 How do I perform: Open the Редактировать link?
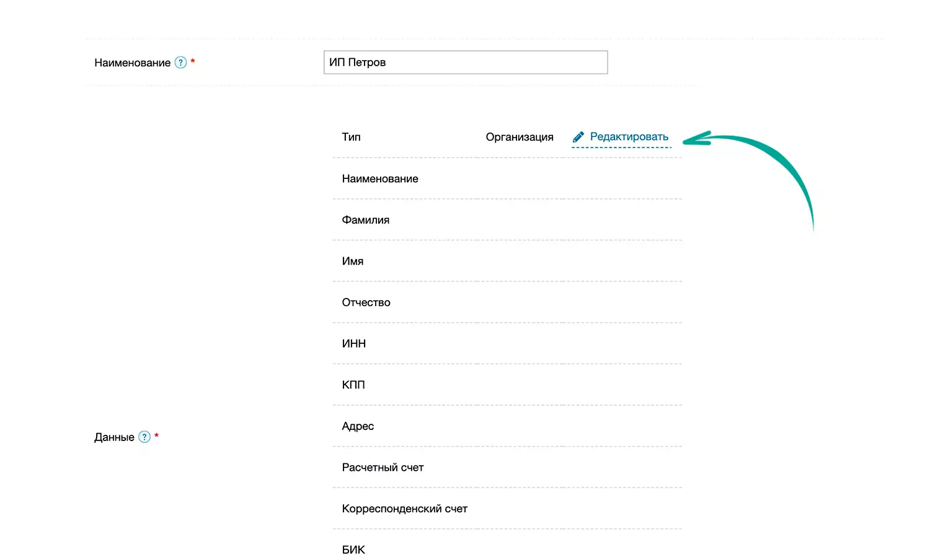click(x=629, y=137)
